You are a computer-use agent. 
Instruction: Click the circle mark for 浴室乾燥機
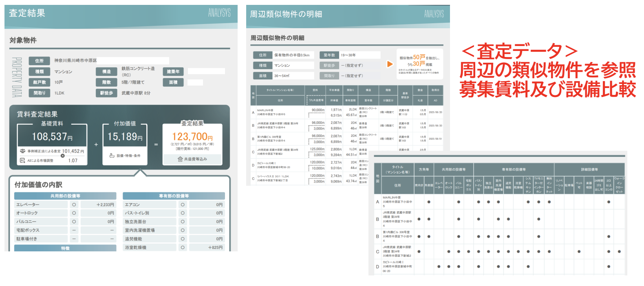pyautogui.click(x=183, y=247)
